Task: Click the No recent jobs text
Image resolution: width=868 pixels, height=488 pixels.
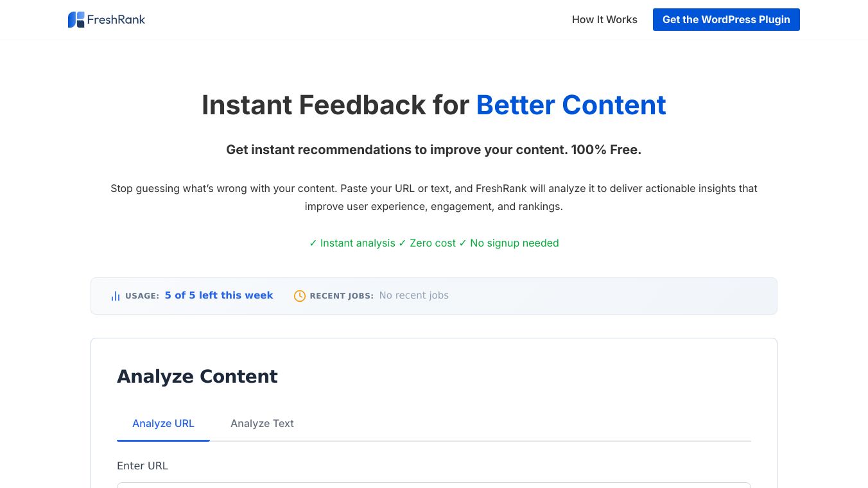Action: click(413, 295)
